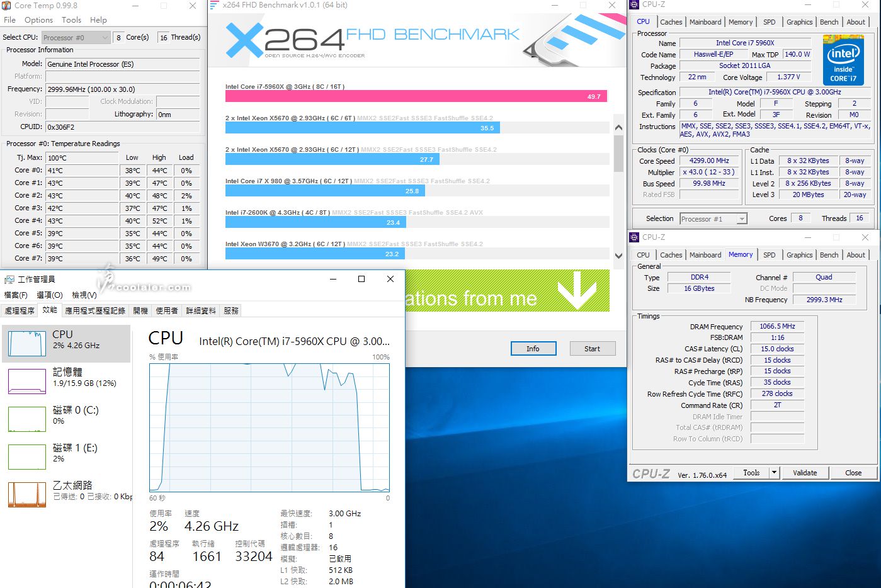Click the benchmark results scrollbar thumb
This screenshot has height=588, width=881.
point(618,154)
